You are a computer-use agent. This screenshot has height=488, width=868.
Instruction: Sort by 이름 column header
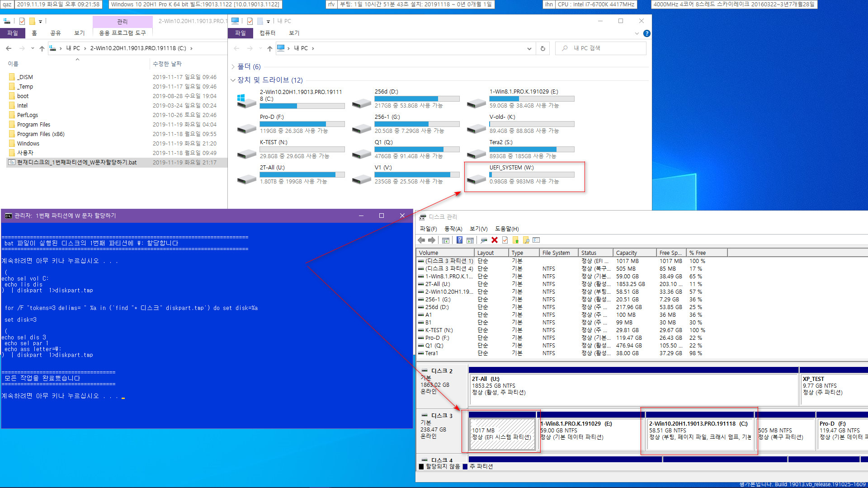coord(13,64)
